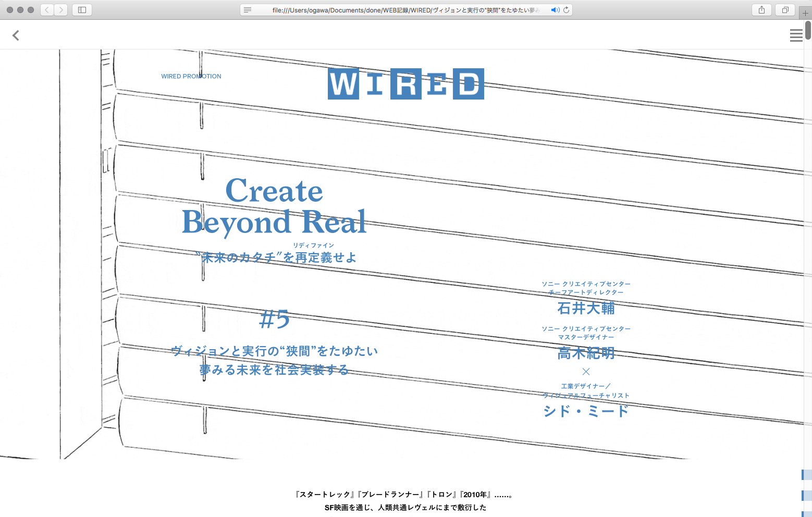Click the page's back chevron arrow
The image size is (812, 517).
(16, 35)
